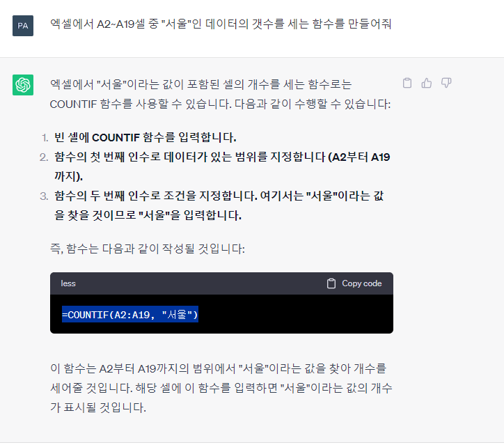This screenshot has width=504, height=445.
Task: Click the list number marker 1.
Action: tap(45, 138)
